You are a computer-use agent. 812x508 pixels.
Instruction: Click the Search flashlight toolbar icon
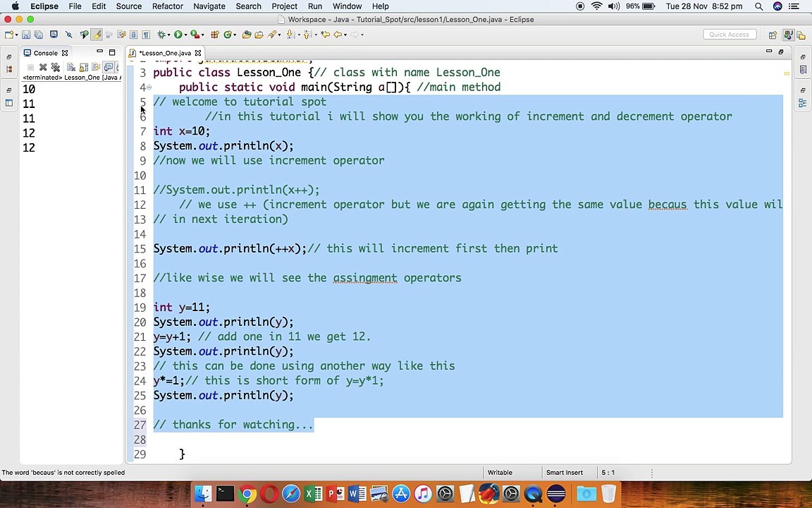coord(271,35)
